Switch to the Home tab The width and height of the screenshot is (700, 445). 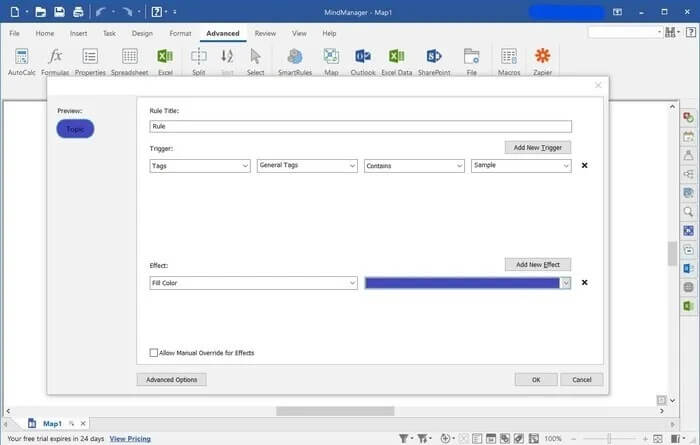(x=45, y=33)
